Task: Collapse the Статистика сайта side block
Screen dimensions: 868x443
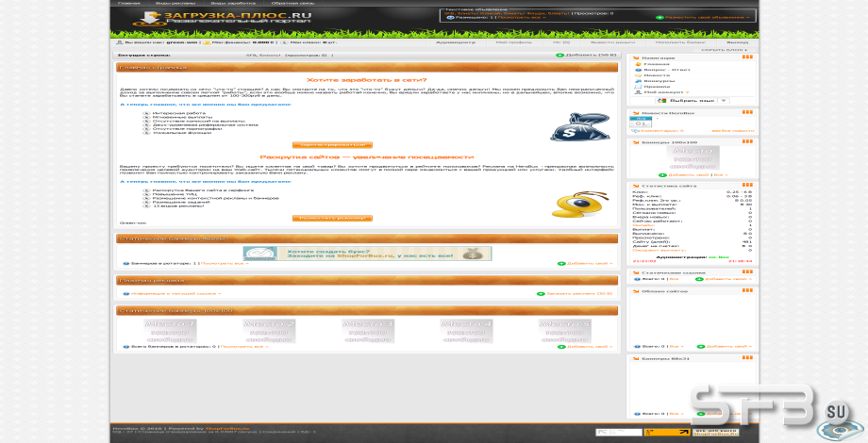Action: tap(747, 186)
